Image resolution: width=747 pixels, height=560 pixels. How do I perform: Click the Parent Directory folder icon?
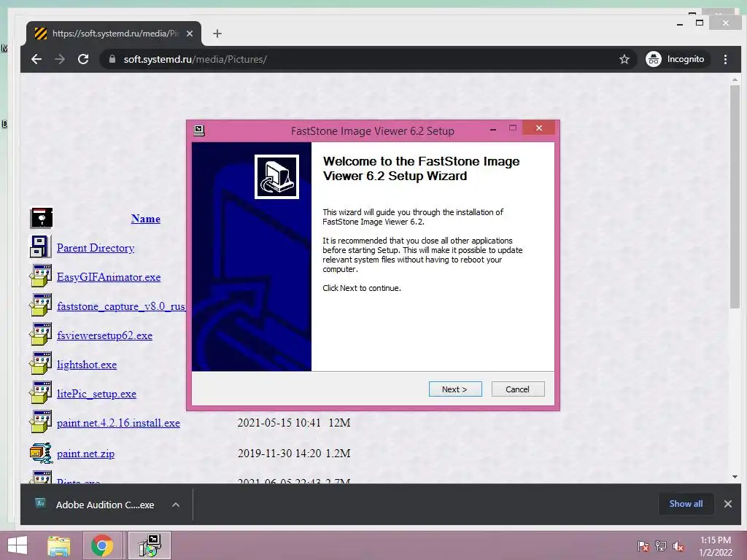coord(41,246)
